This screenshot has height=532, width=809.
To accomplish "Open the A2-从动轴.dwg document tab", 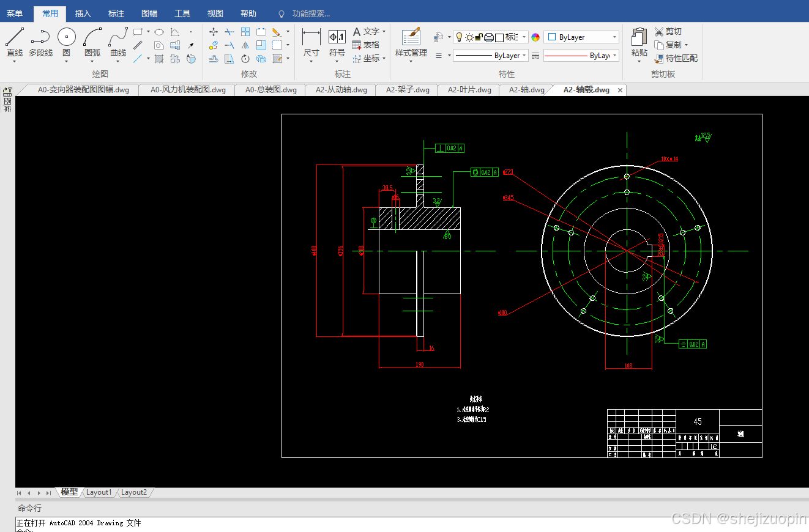I will 341,89.
